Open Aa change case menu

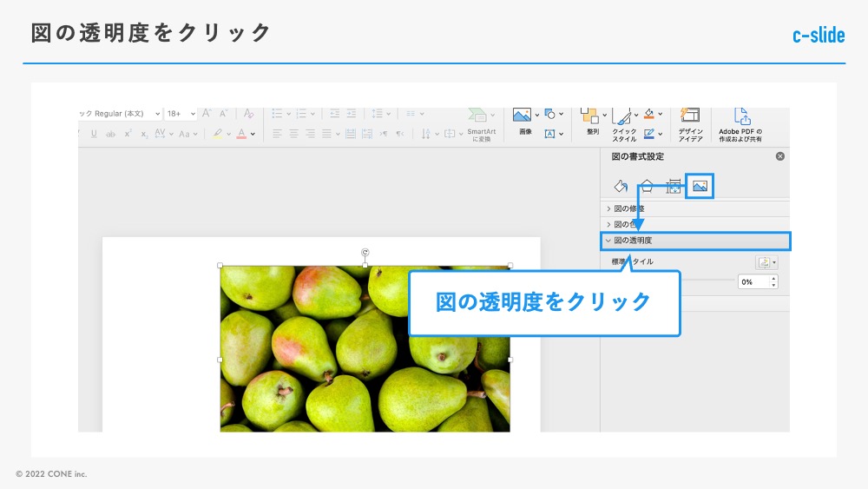[188, 134]
